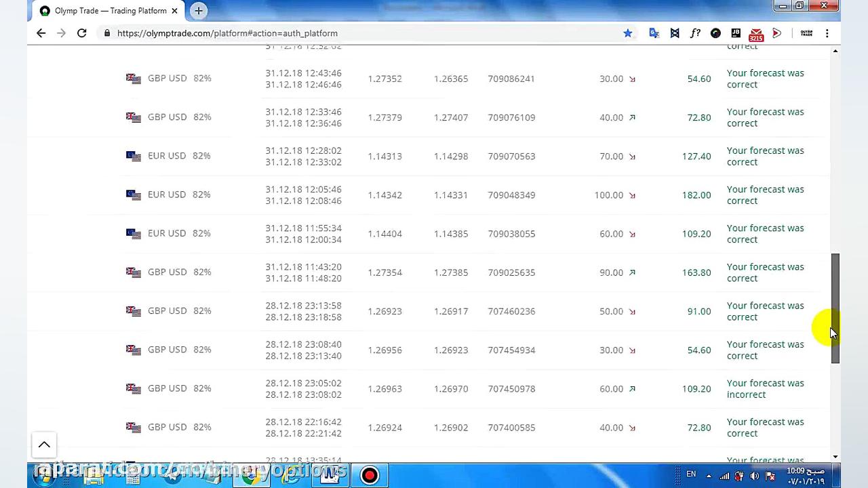Viewport: 868px width, 488px height.
Task: Click the page vertical scrollbar thumb
Action: point(835,309)
